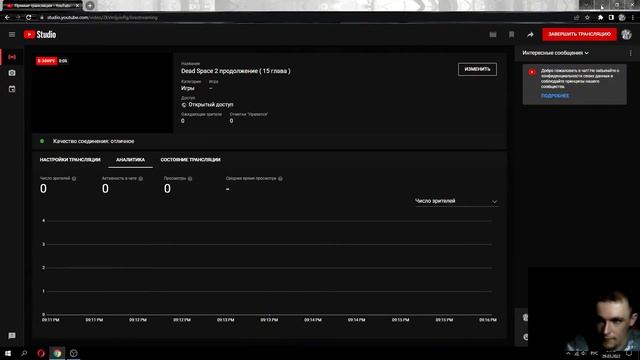Open the Windows Start menu
Screen dimensions: 640x360
tap(8, 353)
